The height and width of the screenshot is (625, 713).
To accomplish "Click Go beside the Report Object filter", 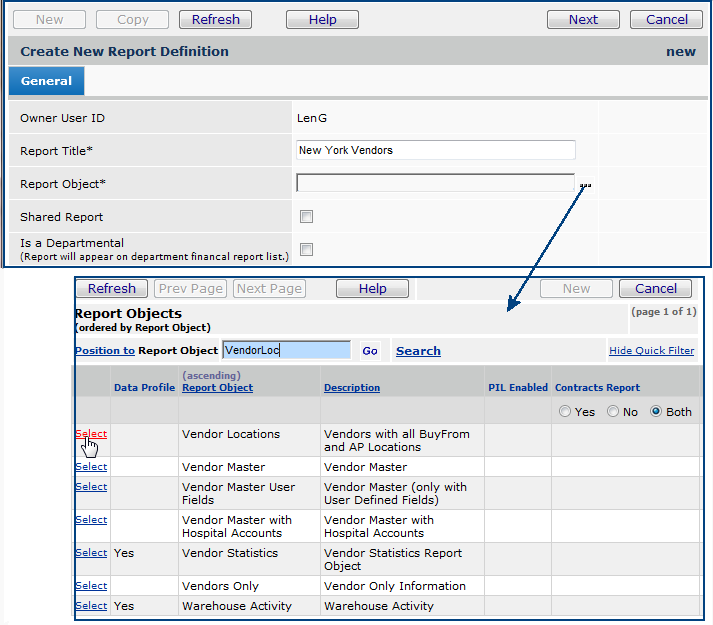I will coord(370,351).
